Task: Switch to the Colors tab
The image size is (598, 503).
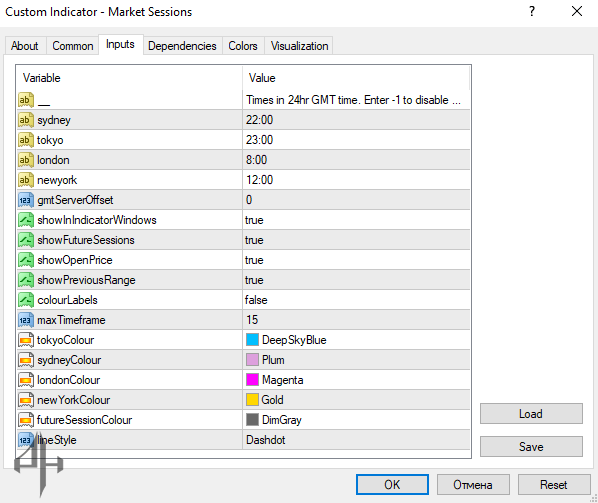Action: pyautogui.click(x=243, y=46)
